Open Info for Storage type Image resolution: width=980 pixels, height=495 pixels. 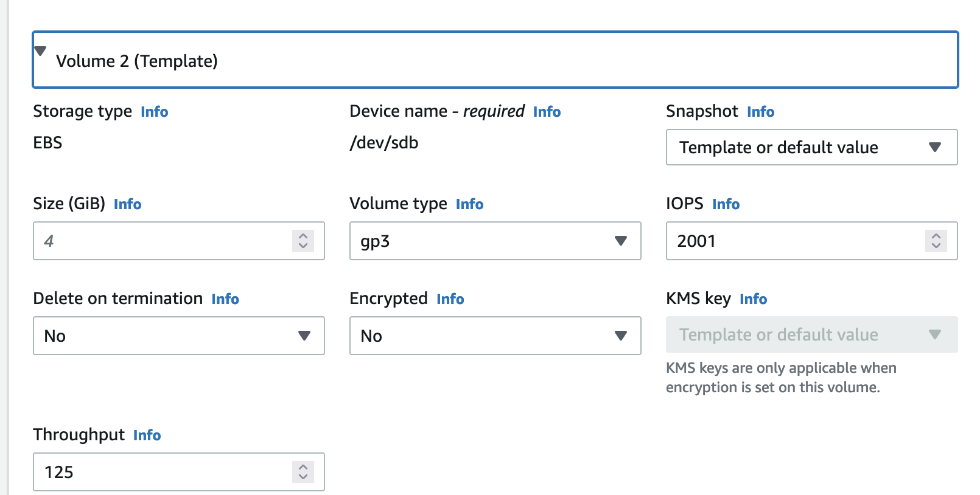click(154, 112)
